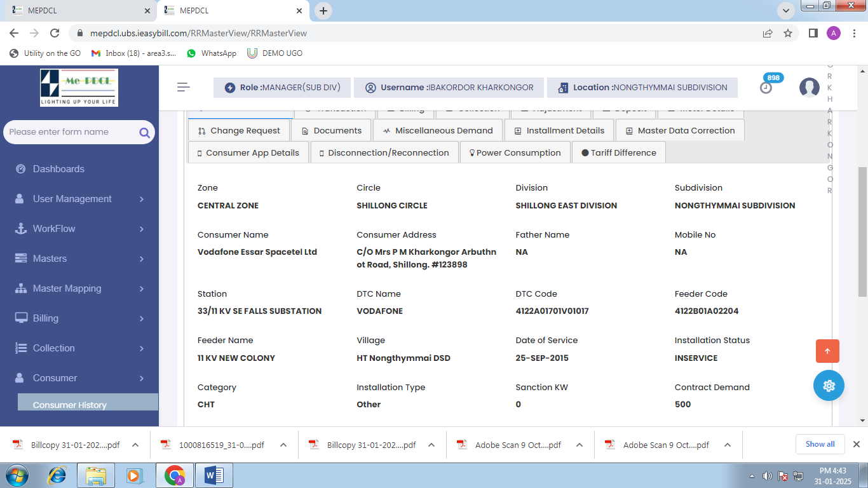Click the MePDCL logo
This screenshot has width=868, height=488.
[x=79, y=88]
